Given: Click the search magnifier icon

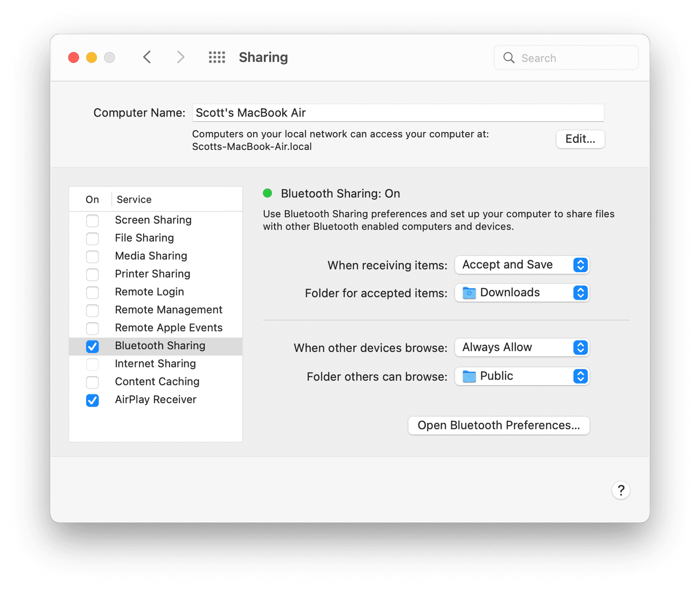Looking at the screenshot, I should 508,58.
